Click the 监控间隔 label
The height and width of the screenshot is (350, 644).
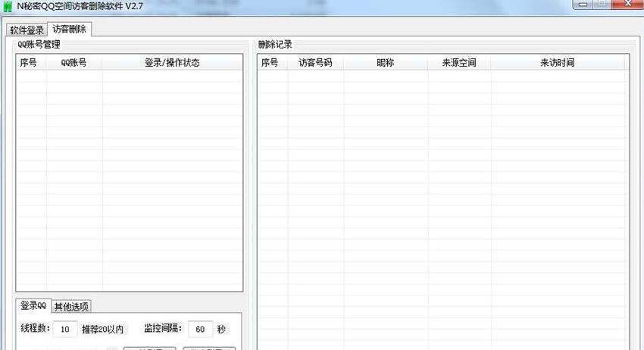[x=163, y=328]
